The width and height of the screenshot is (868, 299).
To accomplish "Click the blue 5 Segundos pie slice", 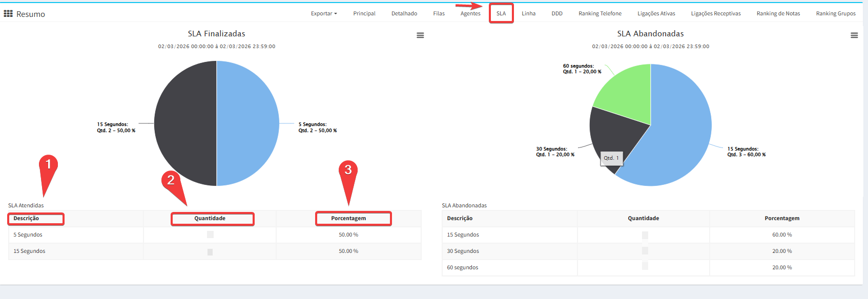I will click(249, 123).
